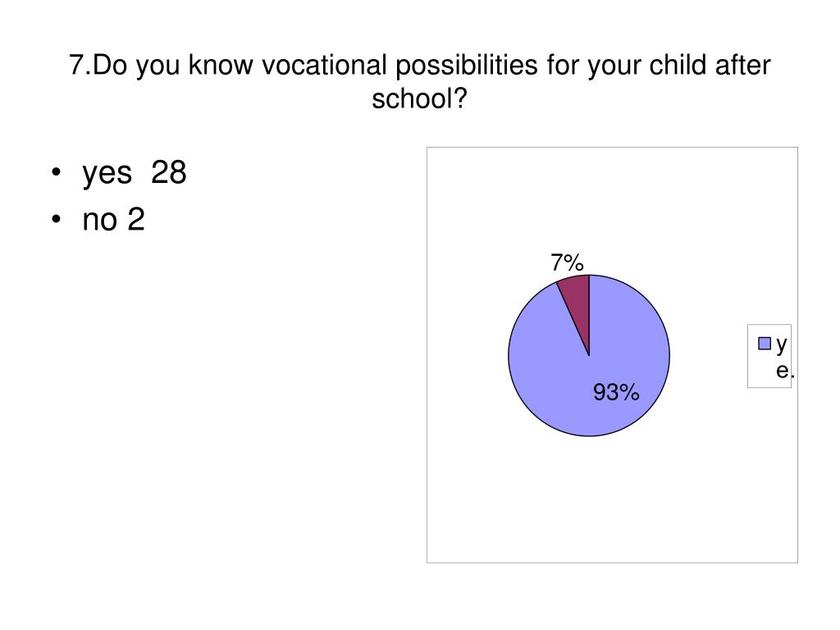Click the word "vocational" in the title

(324, 65)
